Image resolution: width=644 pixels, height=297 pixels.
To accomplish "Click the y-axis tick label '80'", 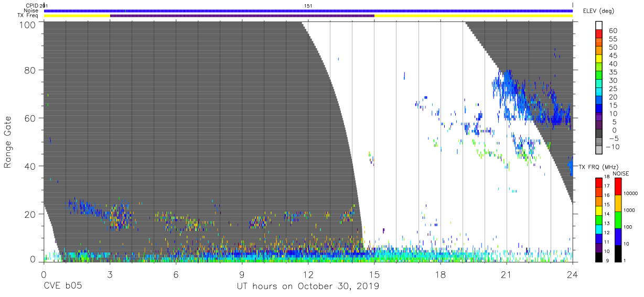I will (31, 70).
